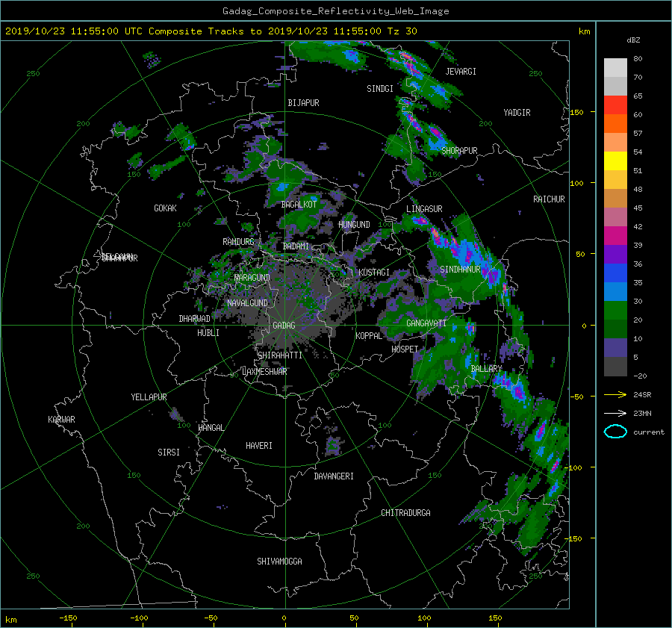Image resolution: width=672 pixels, height=628 pixels.
Task: Click the KUSTAGI city label
Action: click(374, 273)
